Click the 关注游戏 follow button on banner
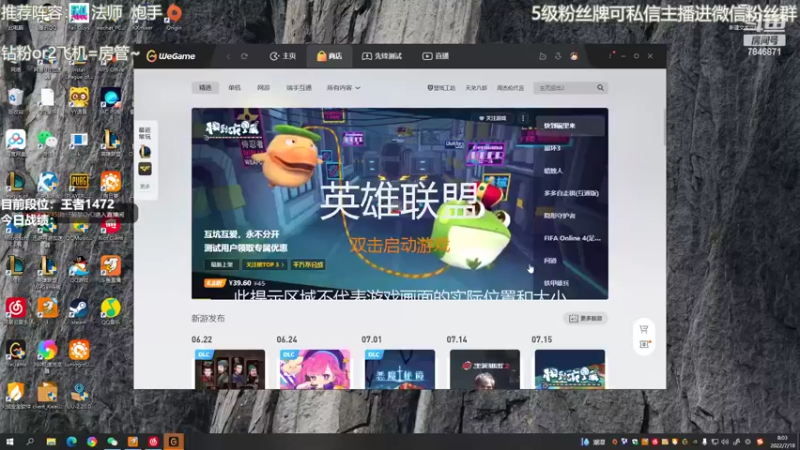 click(x=492, y=118)
